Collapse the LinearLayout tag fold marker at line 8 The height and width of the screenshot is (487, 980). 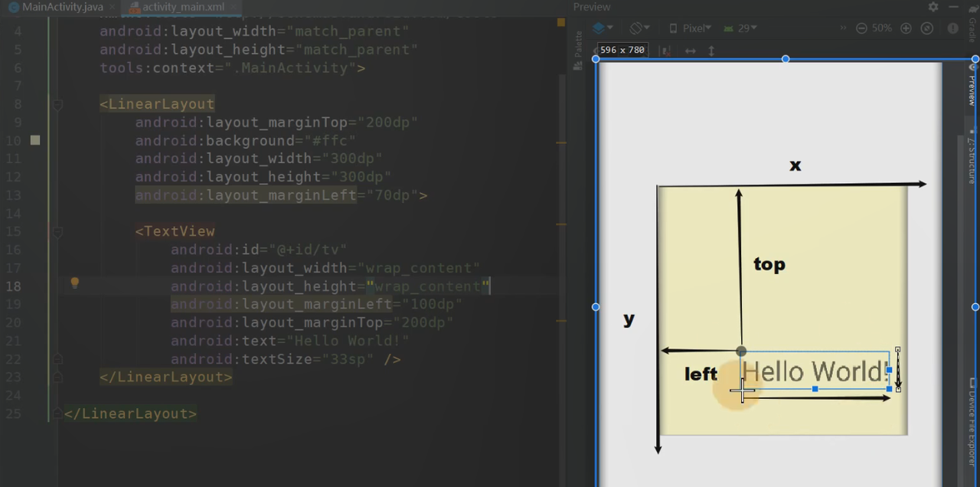click(57, 104)
